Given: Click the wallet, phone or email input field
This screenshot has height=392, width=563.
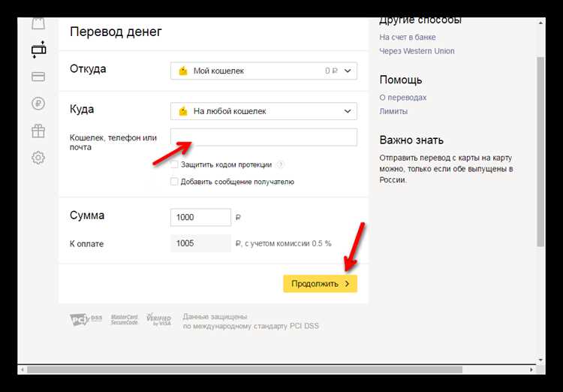Looking at the screenshot, I should point(263,137).
